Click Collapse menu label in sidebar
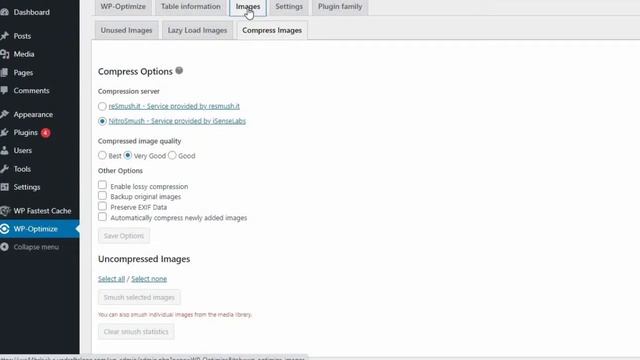This screenshot has height=360, width=640. coord(36,247)
